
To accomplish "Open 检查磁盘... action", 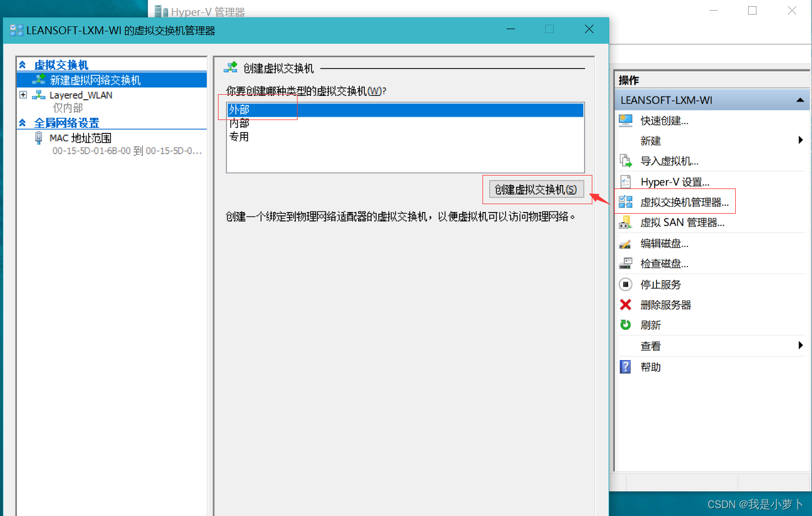I will pos(664,264).
